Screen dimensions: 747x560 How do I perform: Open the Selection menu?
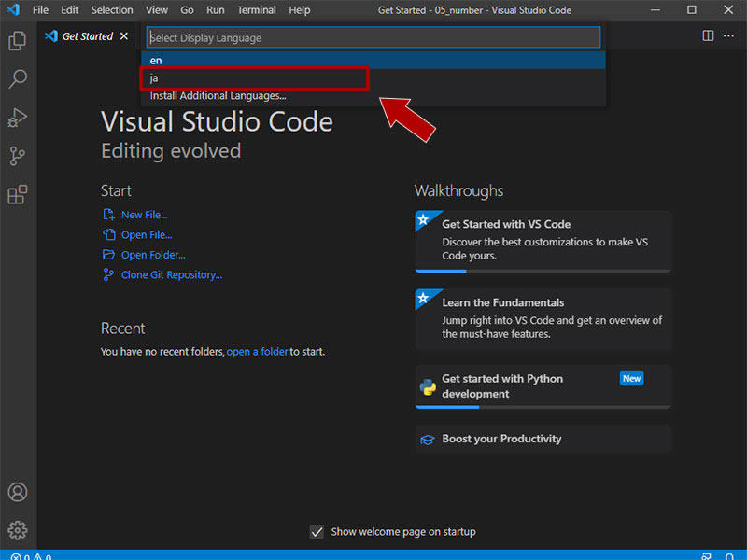point(112,10)
